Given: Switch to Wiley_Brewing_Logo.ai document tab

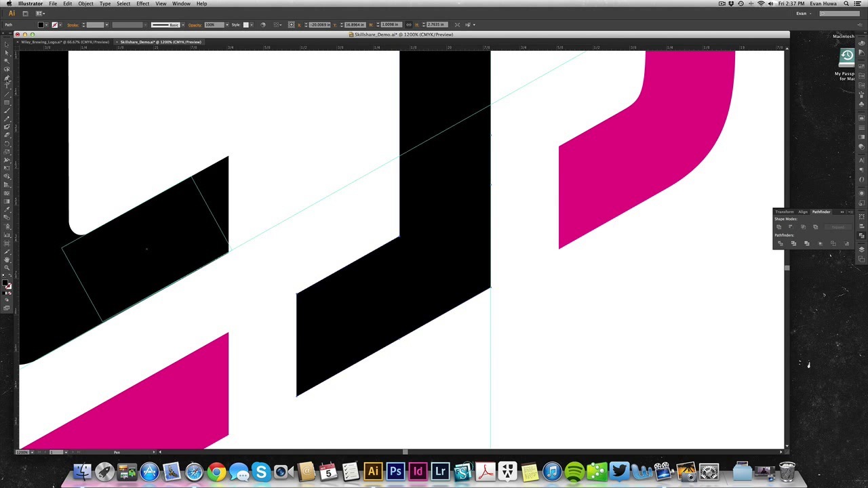Looking at the screenshot, I should point(64,42).
